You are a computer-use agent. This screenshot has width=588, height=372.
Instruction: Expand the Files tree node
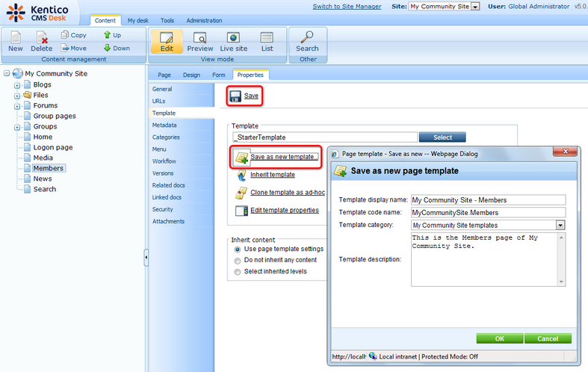pos(17,96)
